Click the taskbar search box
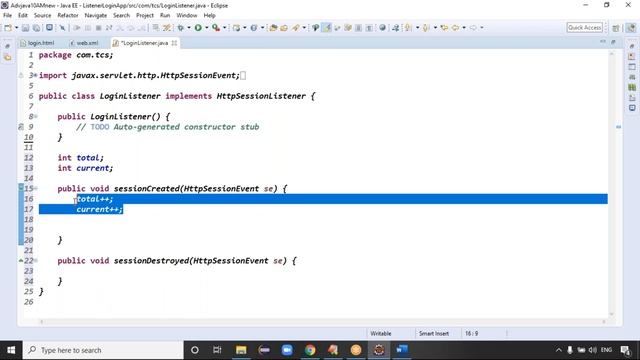Image resolution: width=640 pixels, height=360 pixels. [x=103, y=350]
